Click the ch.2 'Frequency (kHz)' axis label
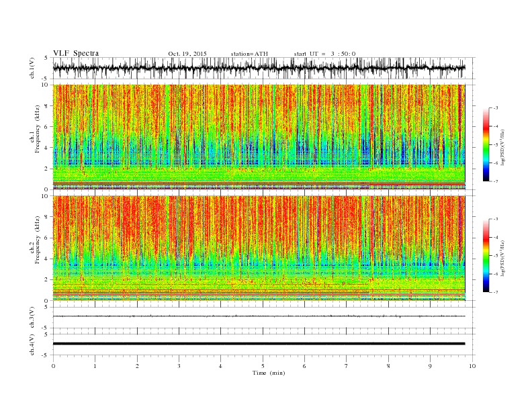The height and width of the screenshot is (411, 532). point(38,240)
